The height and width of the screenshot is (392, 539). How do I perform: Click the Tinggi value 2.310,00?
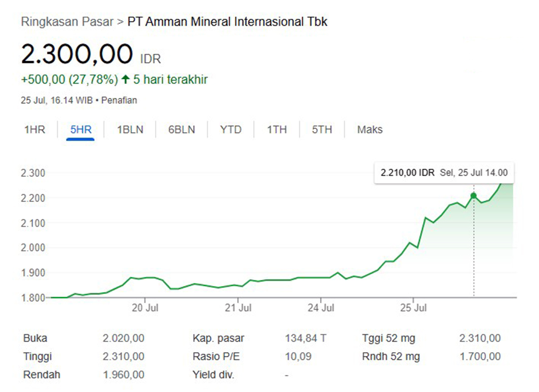tap(124, 357)
